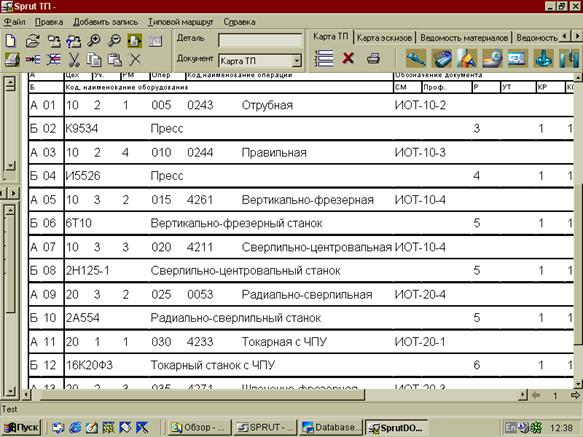This screenshot has height=437, width=583.
Task: Switch to the Карта эскизов tab
Action: point(384,38)
